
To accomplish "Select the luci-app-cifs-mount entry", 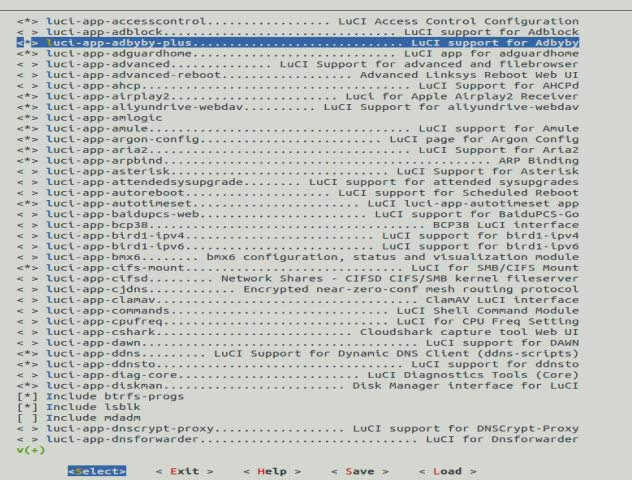I will point(298,268).
